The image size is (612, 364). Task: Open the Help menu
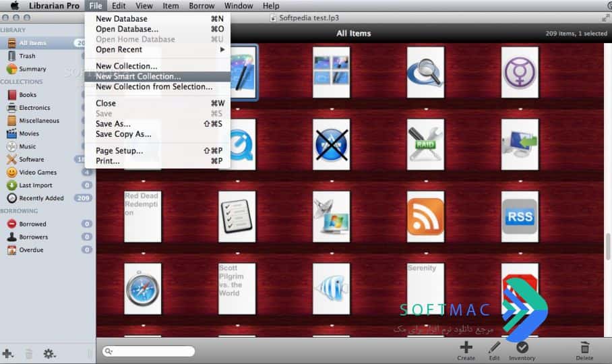(271, 6)
